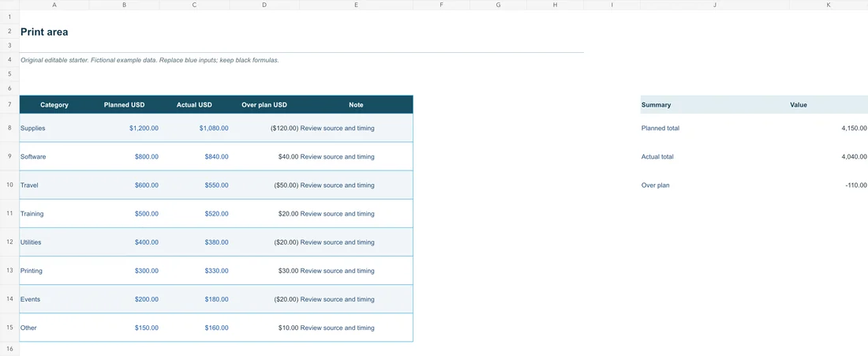Select row 12 header
Viewport: 868px width, 356px height.
point(9,242)
